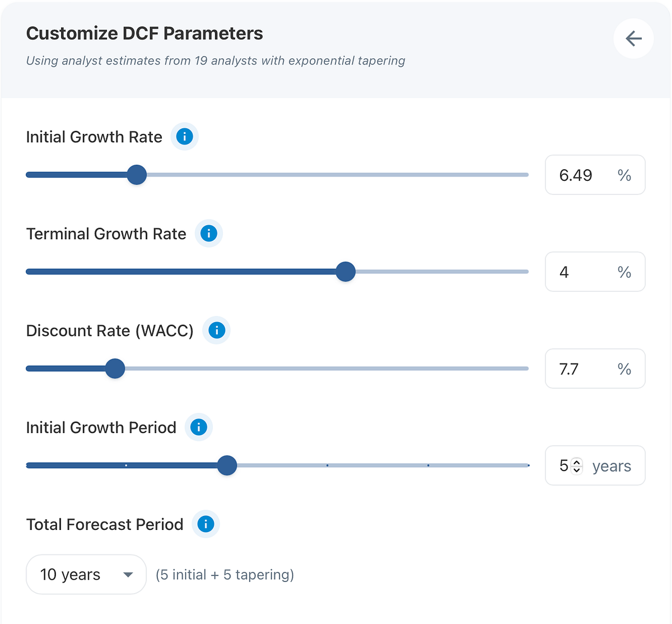Screen dimensions: 672x624
Task: Select the 6.49 percent input field
Action: pyautogui.click(x=577, y=175)
